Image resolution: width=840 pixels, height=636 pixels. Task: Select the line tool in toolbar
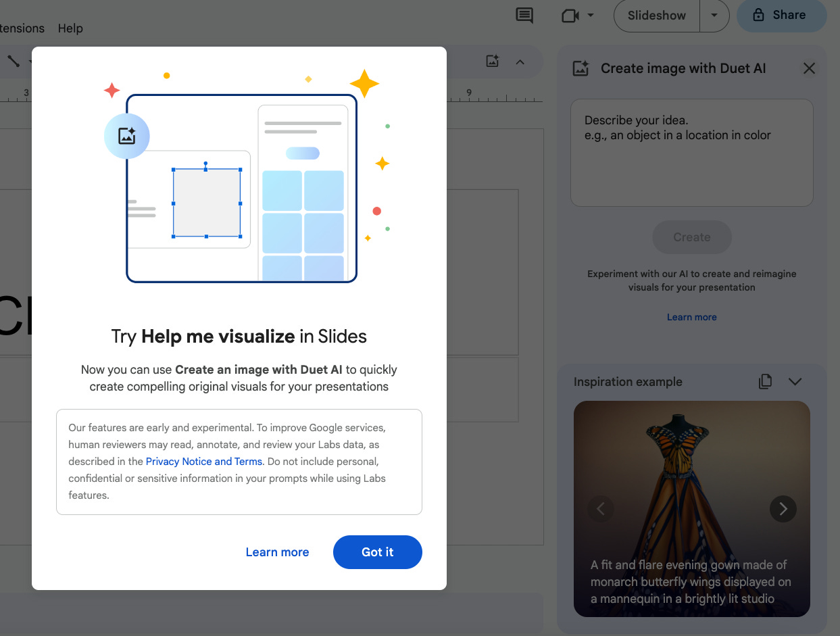pos(14,62)
